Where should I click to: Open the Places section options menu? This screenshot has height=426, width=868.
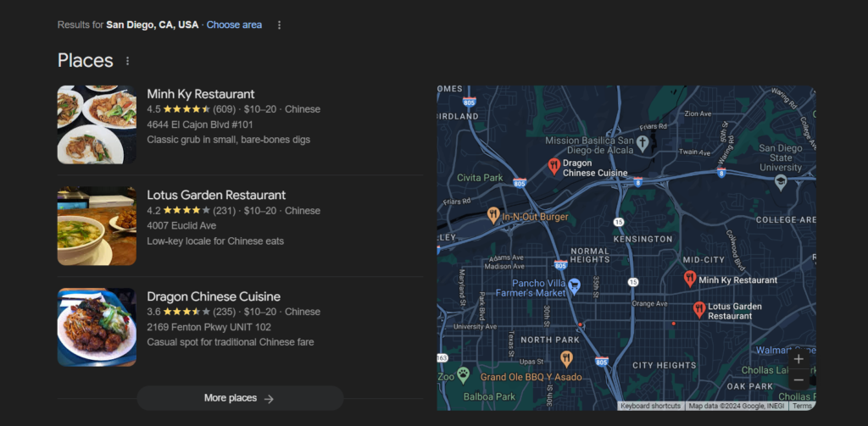pyautogui.click(x=128, y=61)
